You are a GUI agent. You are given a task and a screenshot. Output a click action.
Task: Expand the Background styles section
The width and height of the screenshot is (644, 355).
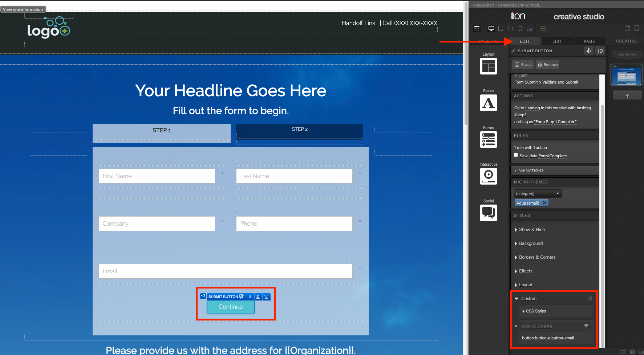pos(528,243)
